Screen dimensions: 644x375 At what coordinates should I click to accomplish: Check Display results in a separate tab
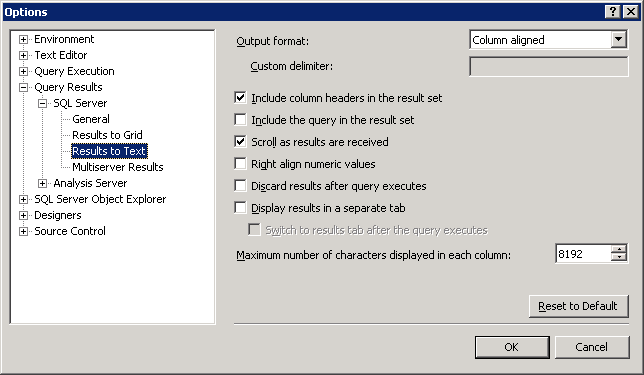click(x=240, y=207)
